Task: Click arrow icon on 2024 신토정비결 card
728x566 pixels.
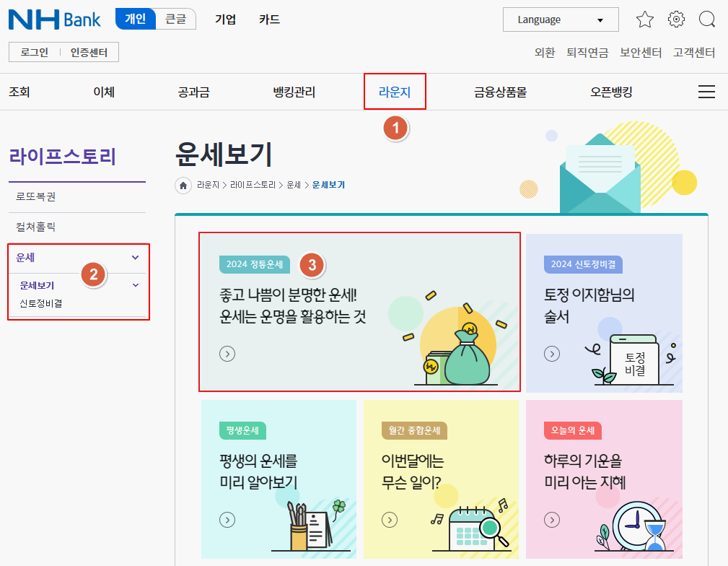Action: (551, 354)
